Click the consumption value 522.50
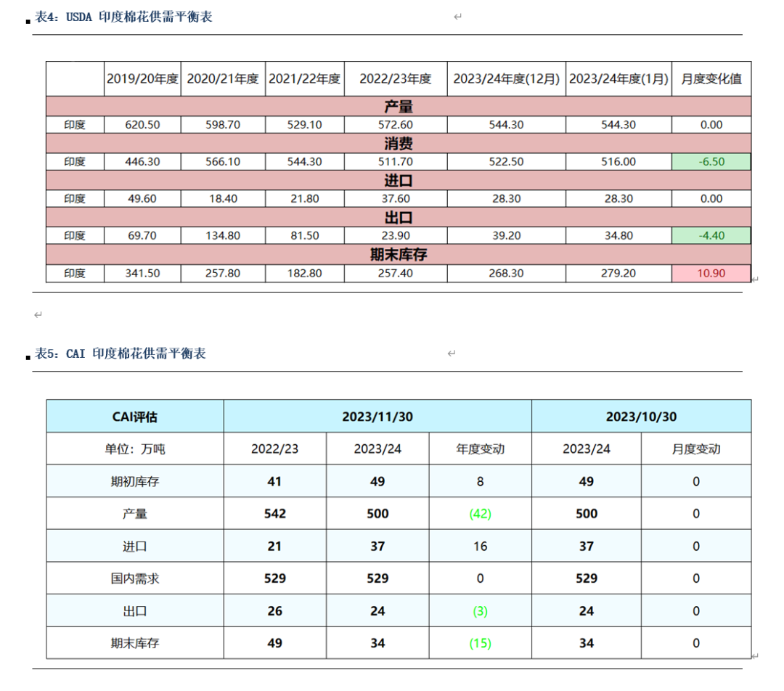Screen dimensions: 784x691 pyautogui.click(x=507, y=162)
